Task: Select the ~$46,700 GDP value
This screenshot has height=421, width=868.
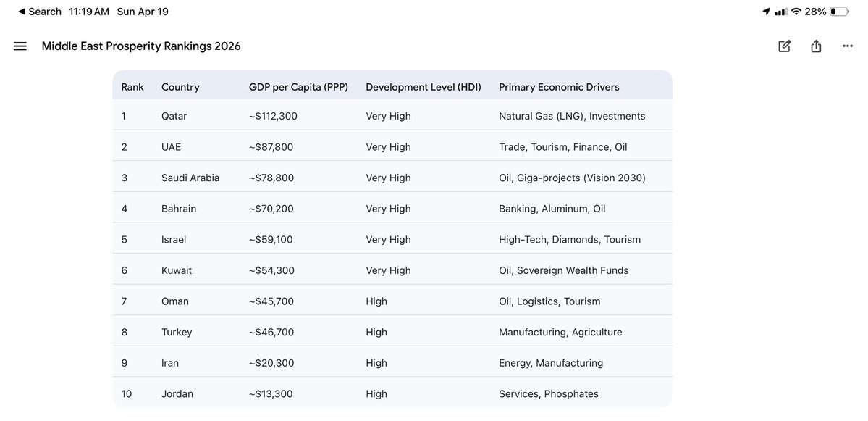Action: [x=271, y=333]
